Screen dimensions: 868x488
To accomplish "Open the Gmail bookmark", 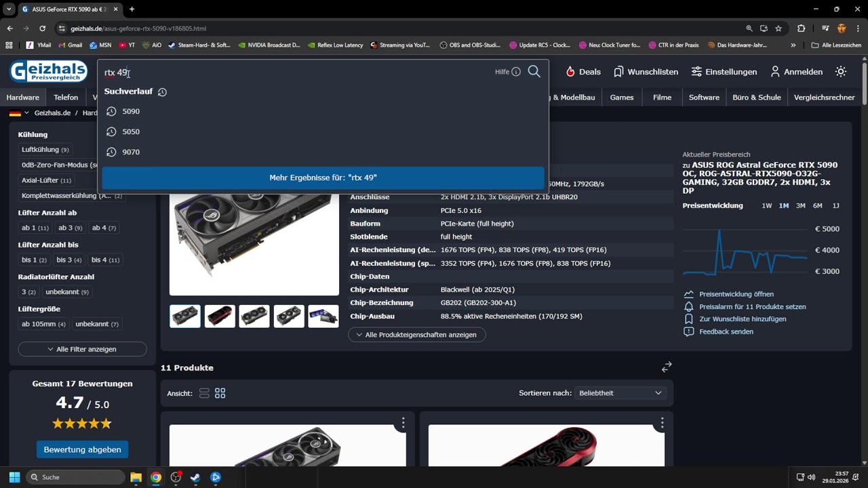I will click(70, 45).
